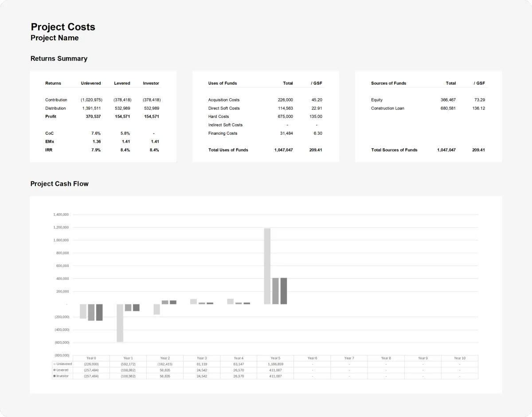The width and height of the screenshot is (532, 417).
Task: Click the Equity per GSF 73.29
Action: pyautogui.click(x=480, y=100)
